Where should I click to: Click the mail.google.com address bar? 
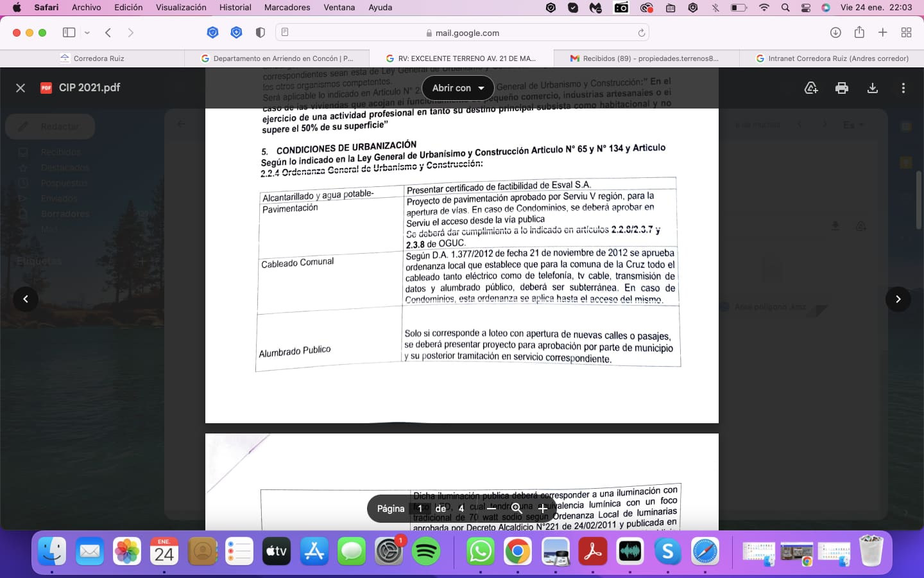click(462, 33)
